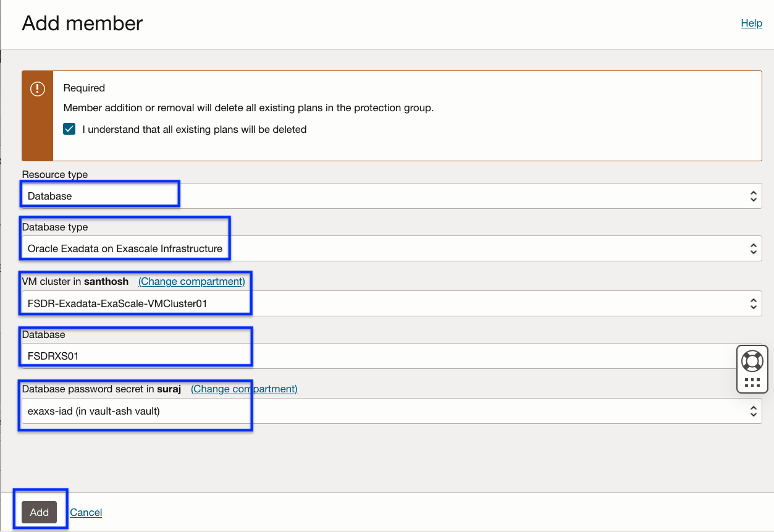Check the 'I understand' plans deletion checkbox
Screen dimensions: 774x532
tap(69, 130)
